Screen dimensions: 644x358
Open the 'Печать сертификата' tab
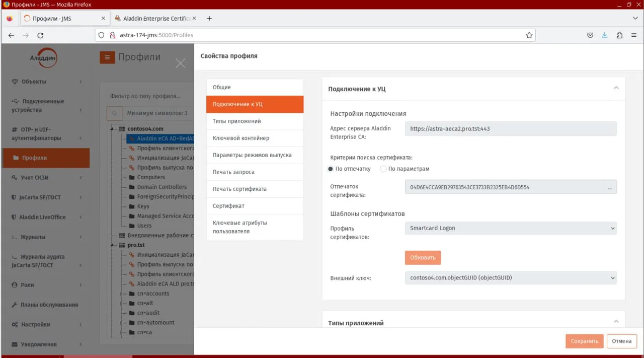255,189
